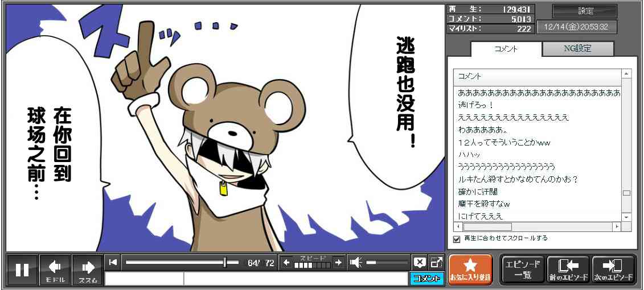Decrease playback speed with left arrow
This screenshot has height=290, width=644.
click(x=286, y=262)
